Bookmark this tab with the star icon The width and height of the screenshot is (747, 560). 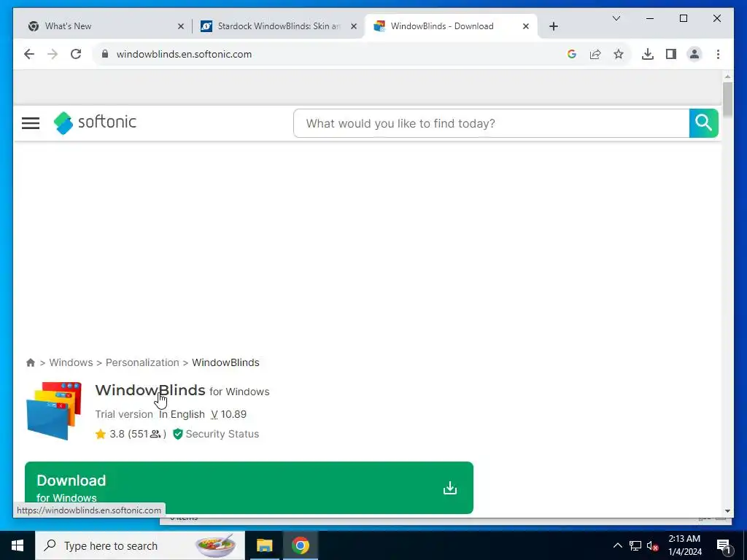tap(619, 54)
